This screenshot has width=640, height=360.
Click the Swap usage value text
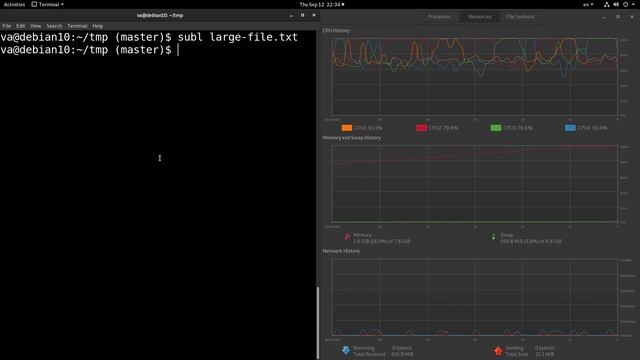point(531,241)
